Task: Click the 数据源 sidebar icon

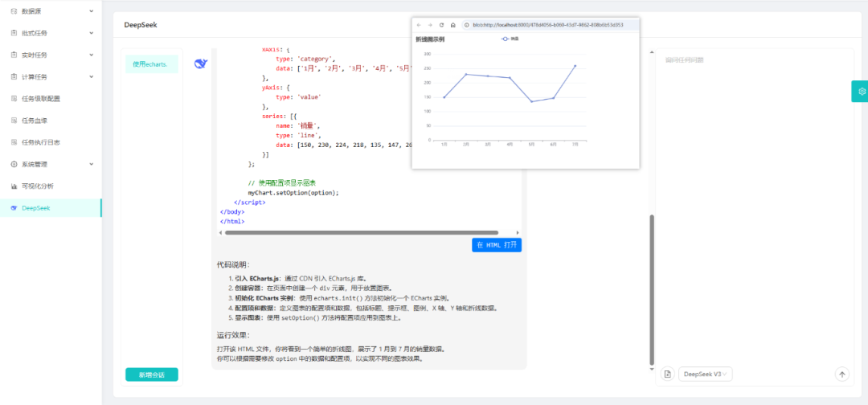Action: (14, 11)
